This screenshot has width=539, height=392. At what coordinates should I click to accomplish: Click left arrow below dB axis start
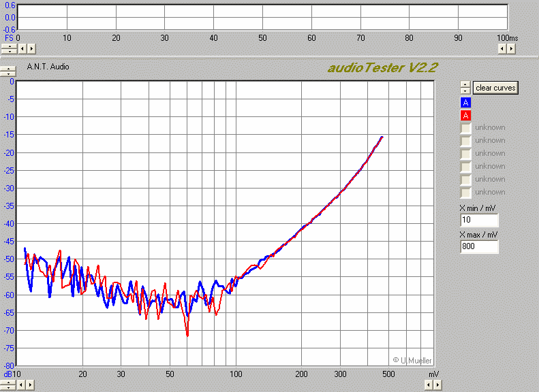click(x=21, y=385)
